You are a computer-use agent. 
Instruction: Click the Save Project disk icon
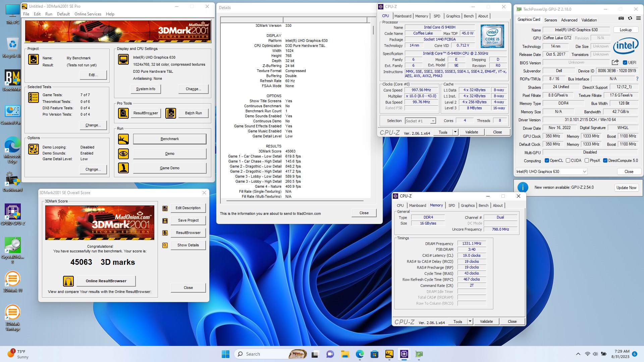(x=165, y=221)
